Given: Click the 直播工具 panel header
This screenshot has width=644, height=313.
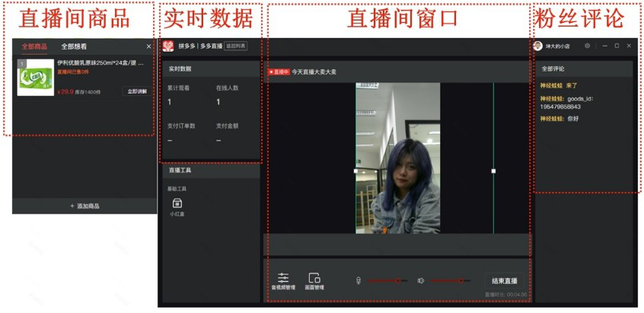Looking at the screenshot, I should [211, 170].
